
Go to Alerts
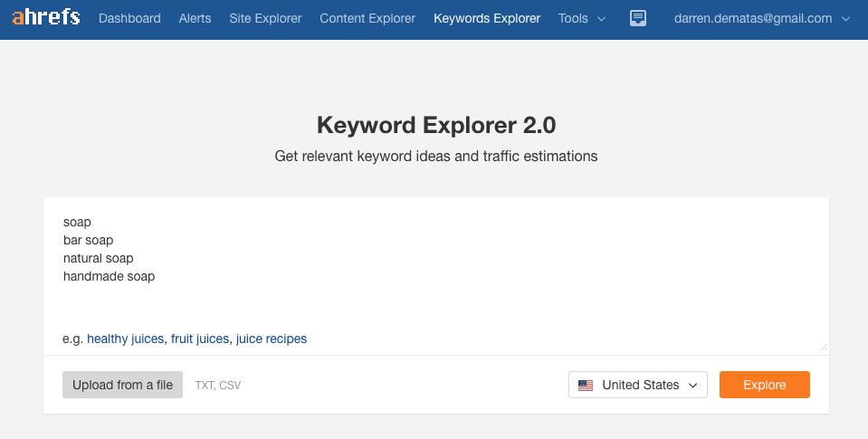pos(195,18)
